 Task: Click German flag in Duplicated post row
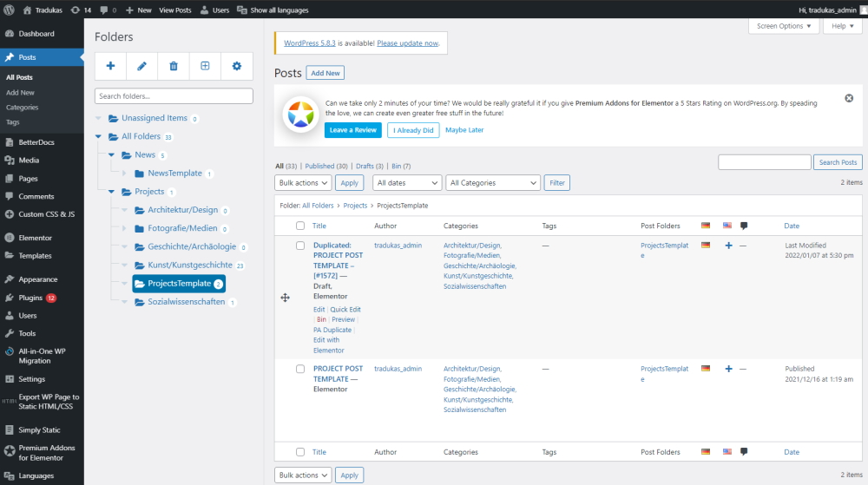pyautogui.click(x=705, y=245)
